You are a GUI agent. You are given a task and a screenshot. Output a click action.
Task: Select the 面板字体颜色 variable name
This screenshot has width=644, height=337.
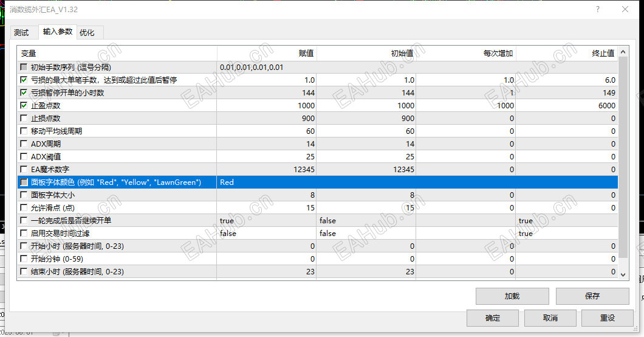click(116, 182)
